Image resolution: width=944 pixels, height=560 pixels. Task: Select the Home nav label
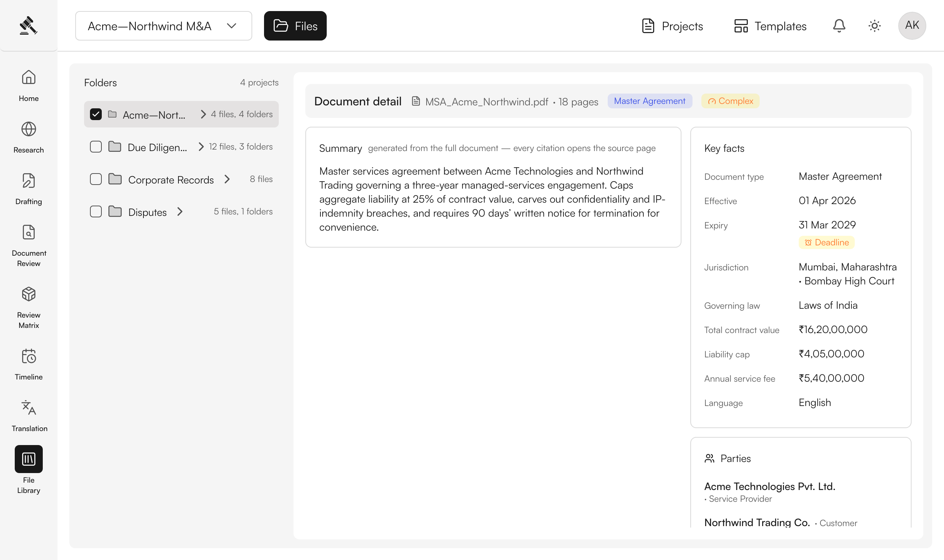[x=29, y=98]
